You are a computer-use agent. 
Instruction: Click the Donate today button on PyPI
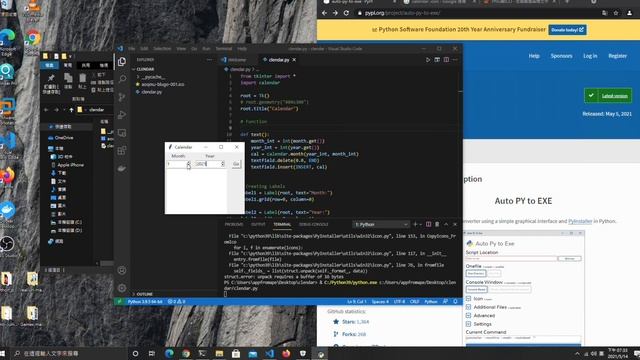coord(567,30)
